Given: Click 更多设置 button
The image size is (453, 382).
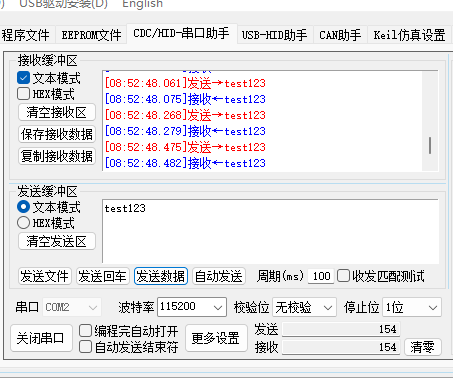Looking at the screenshot, I should (216, 338).
